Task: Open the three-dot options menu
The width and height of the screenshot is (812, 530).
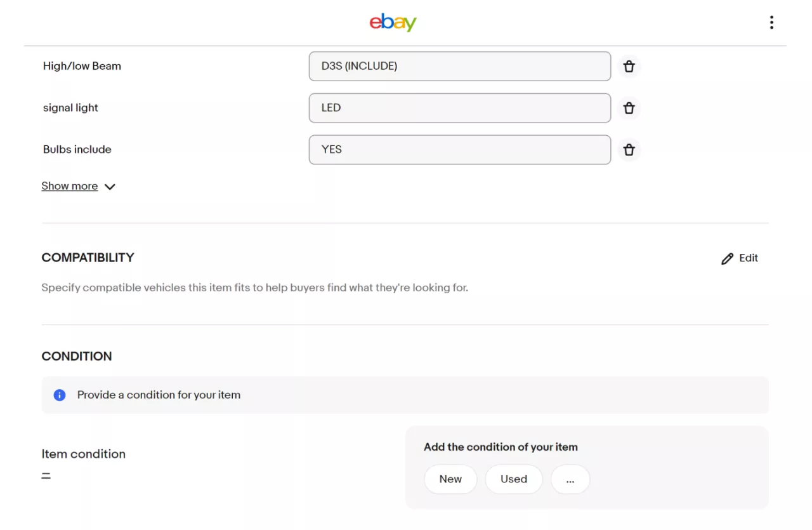Action: point(771,23)
